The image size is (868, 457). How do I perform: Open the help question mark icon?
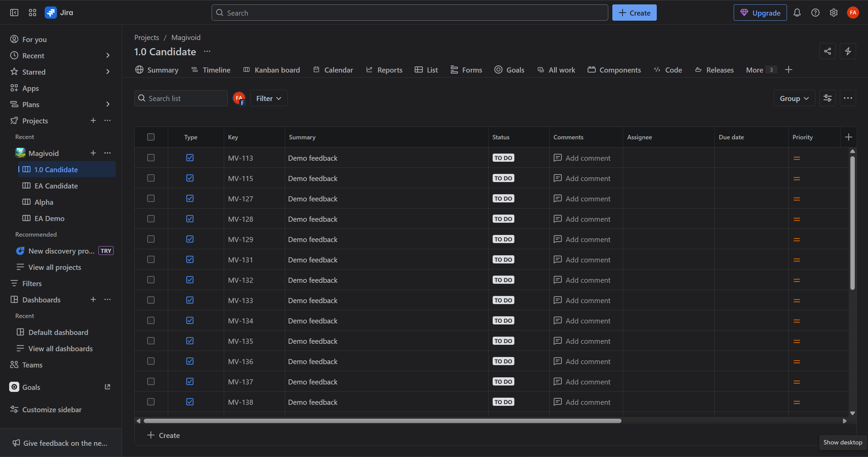[x=815, y=13]
